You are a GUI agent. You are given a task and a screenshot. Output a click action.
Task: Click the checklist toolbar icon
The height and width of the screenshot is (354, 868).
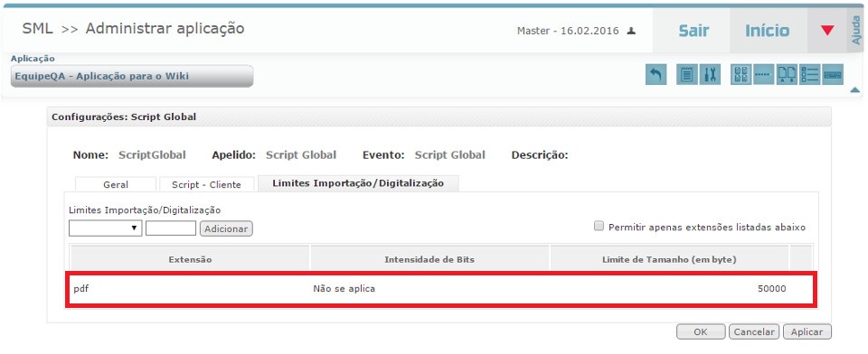[x=809, y=75]
